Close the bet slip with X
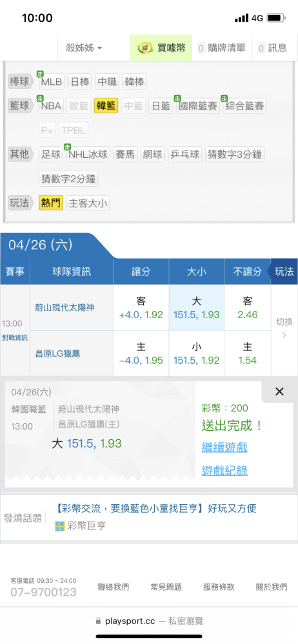The width and height of the screenshot is (298, 644). [x=279, y=392]
